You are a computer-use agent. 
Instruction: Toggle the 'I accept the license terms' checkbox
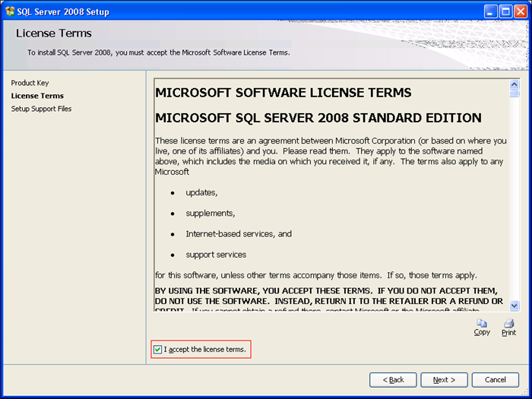[x=157, y=350]
